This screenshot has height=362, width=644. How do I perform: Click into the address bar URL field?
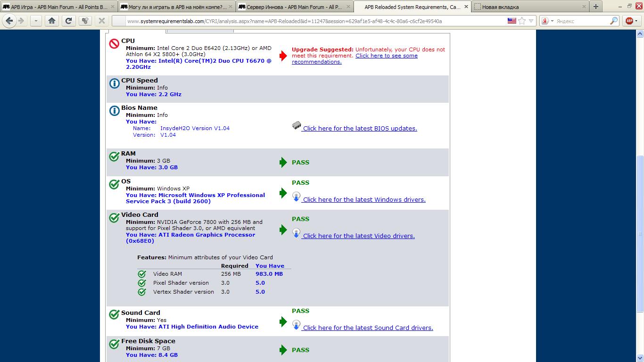click(306, 21)
